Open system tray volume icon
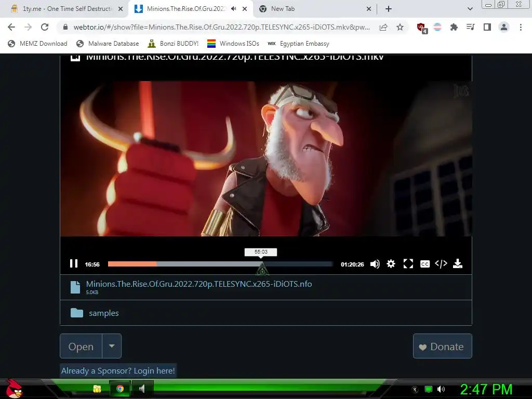The width and height of the screenshot is (532, 399). pos(441,389)
